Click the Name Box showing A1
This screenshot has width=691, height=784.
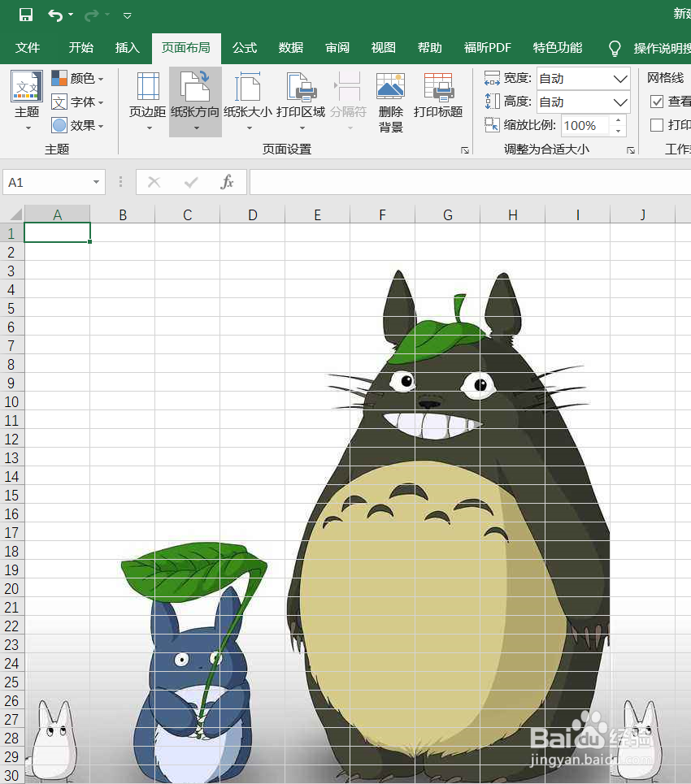[x=47, y=182]
